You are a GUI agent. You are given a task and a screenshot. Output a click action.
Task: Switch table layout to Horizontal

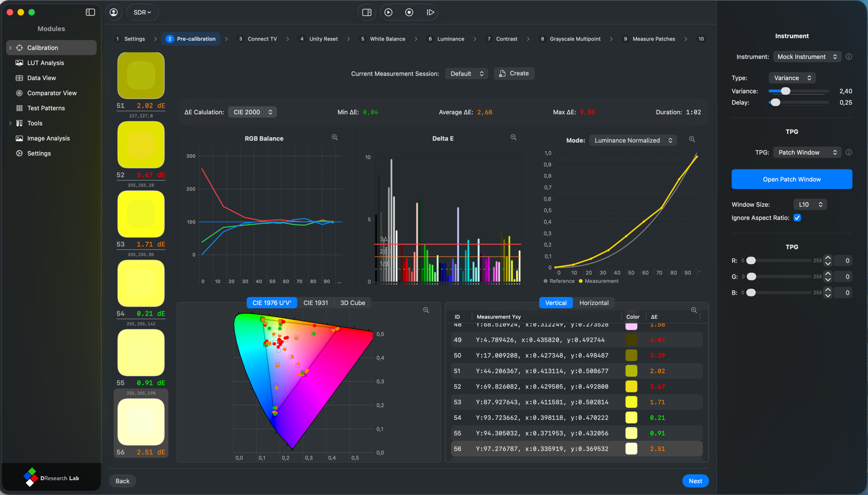593,303
